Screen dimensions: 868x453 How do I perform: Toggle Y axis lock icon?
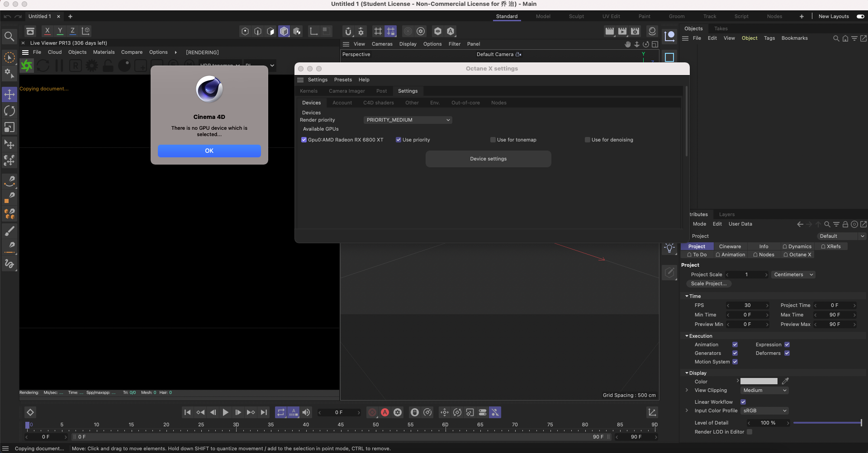[60, 31]
